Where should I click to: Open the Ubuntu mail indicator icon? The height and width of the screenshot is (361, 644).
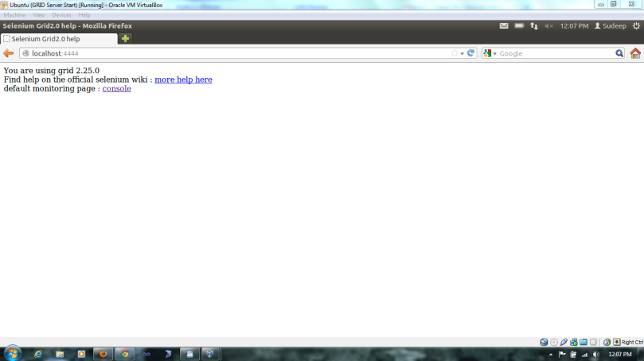tap(504, 26)
